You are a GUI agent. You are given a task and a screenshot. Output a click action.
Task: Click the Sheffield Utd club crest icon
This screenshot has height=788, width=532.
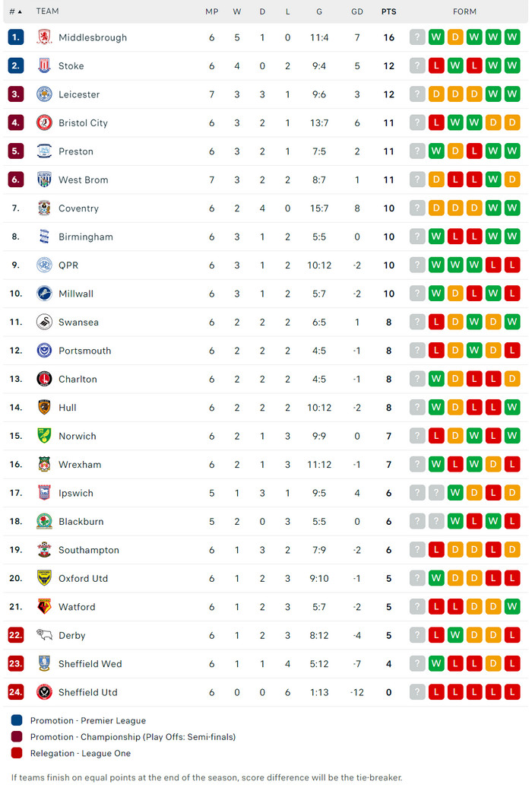coord(44,692)
